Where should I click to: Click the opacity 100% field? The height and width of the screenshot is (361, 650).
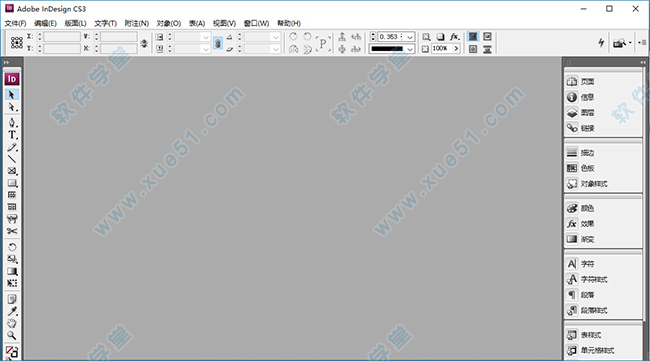click(x=441, y=48)
